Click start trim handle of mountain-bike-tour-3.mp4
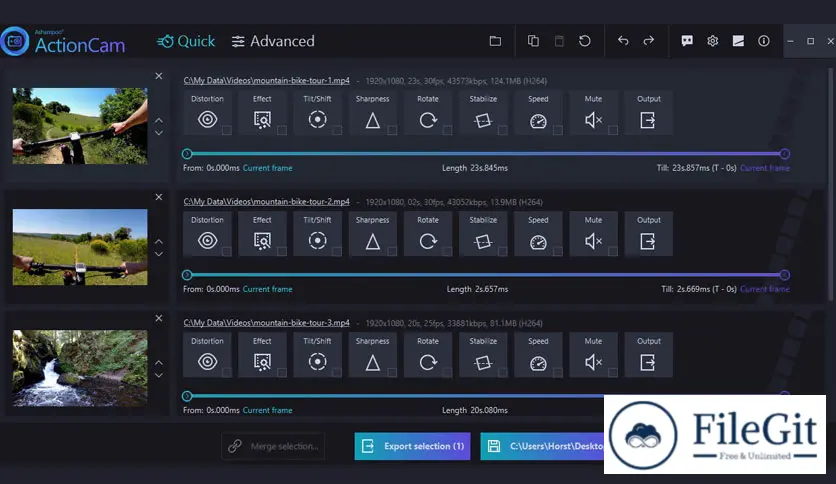The image size is (836, 484). click(x=187, y=396)
